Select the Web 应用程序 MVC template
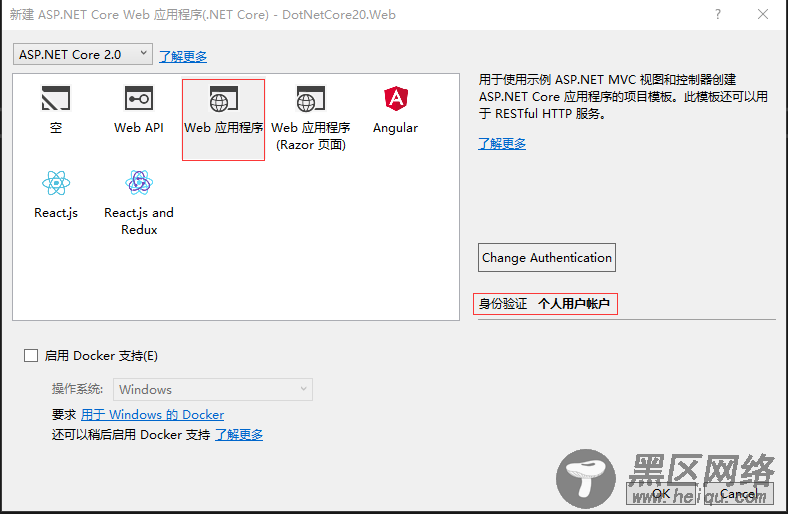Image resolution: width=788 pixels, height=514 pixels. pyautogui.click(x=223, y=120)
